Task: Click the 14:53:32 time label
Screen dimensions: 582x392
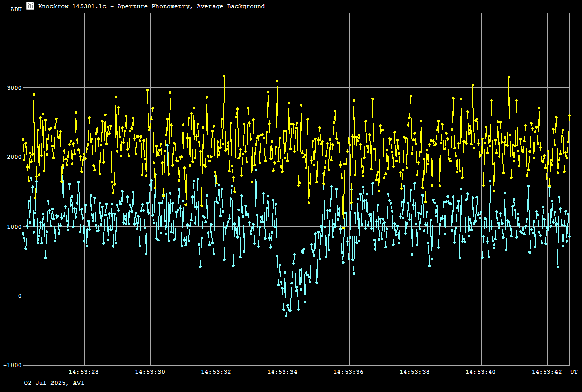Action: (x=216, y=372)
